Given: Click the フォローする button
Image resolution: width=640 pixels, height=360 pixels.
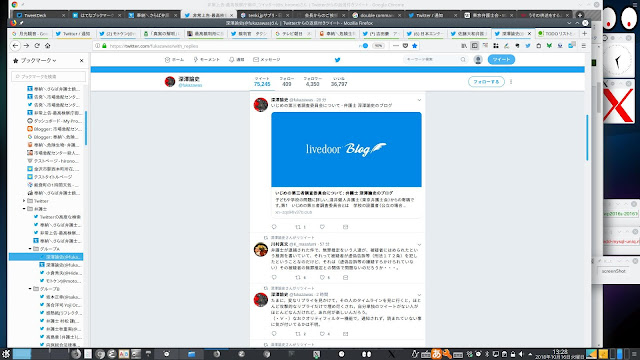Looking at the screenshot, I should tap(486, 82).
